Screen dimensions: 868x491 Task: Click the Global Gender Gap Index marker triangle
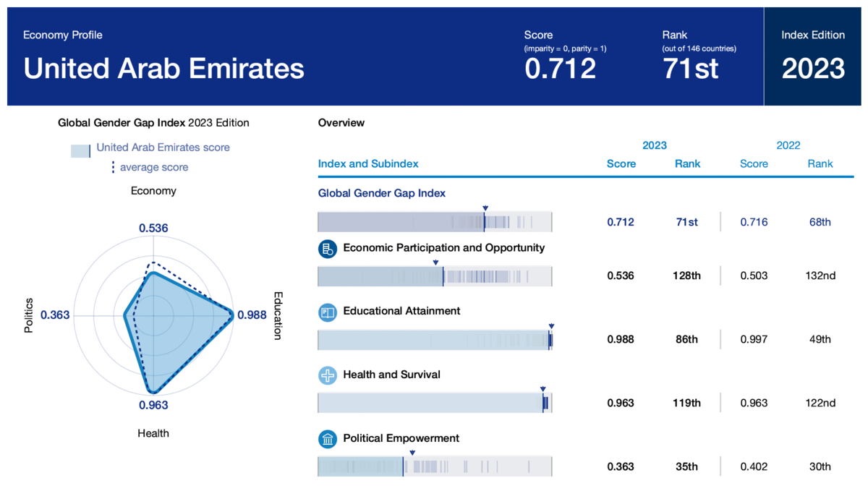(485, 208)
